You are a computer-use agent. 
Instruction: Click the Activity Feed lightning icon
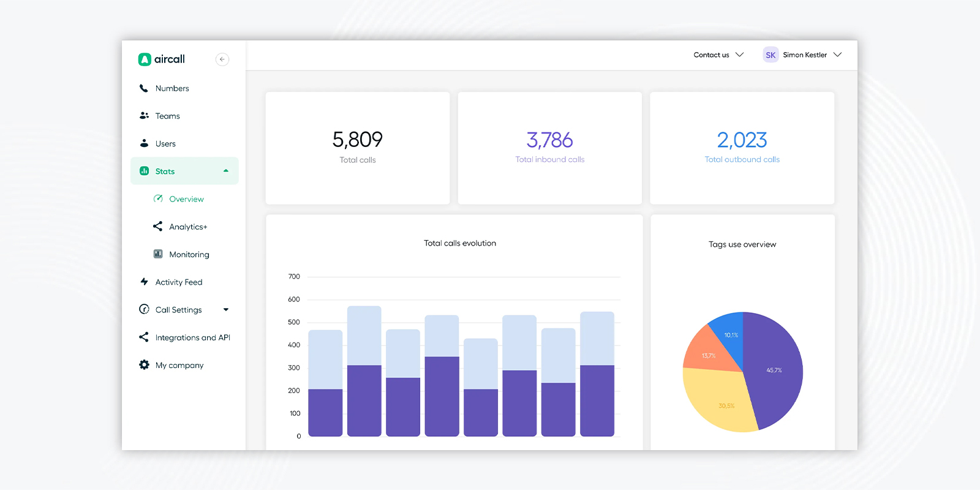144,282
